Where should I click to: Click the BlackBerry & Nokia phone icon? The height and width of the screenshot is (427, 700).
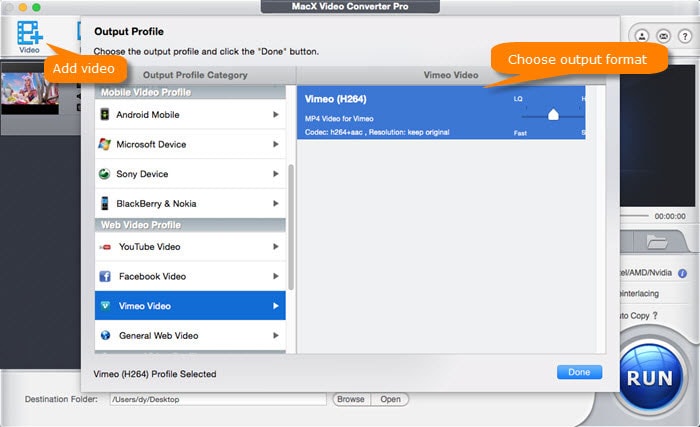104,203
